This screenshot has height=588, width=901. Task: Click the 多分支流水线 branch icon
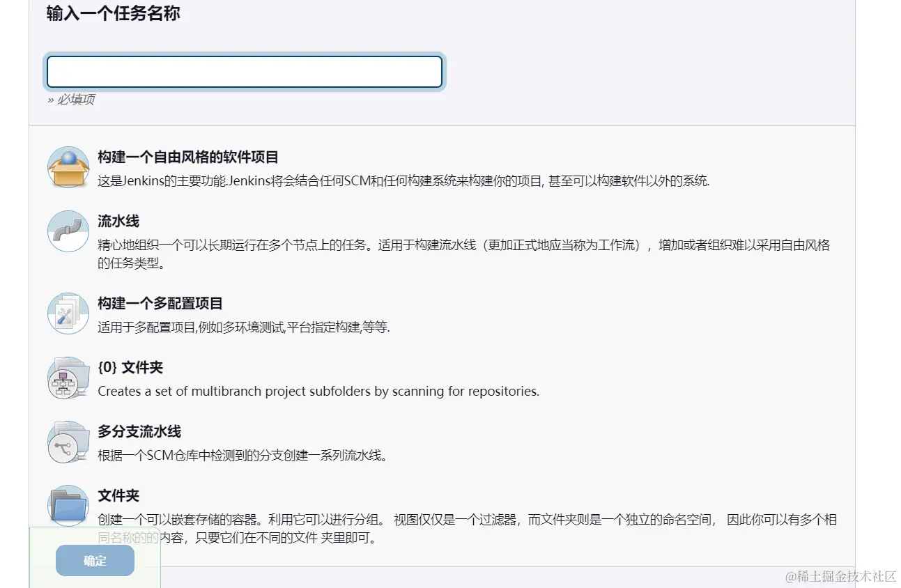[67, 442]
